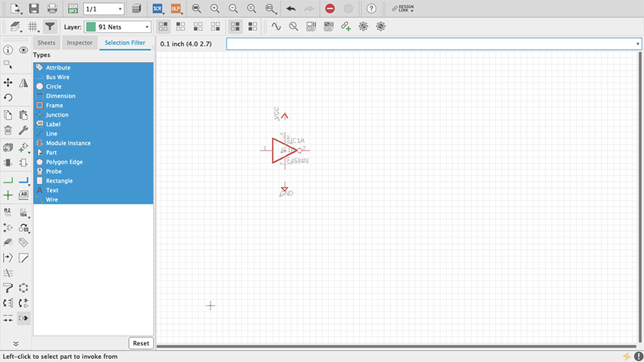644x362 pixels.
Task: Switch to the Sheets tab
Action: (x=46, y=42)
